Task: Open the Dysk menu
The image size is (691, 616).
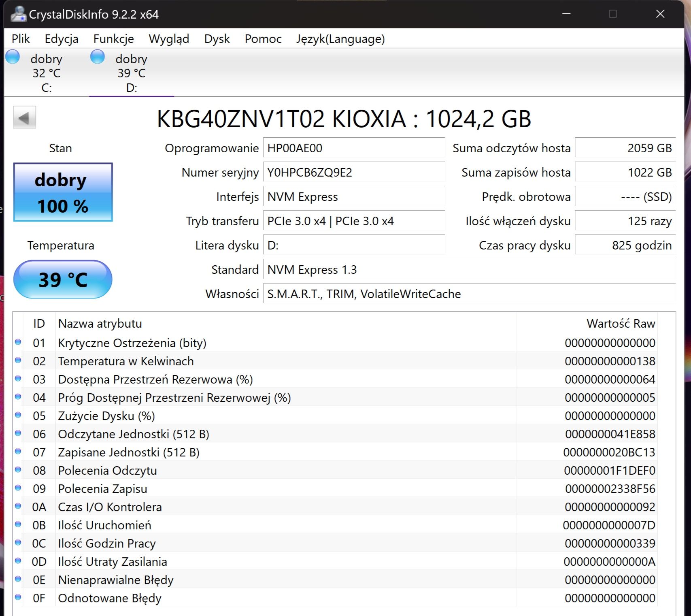Action: tap(217, 39)
